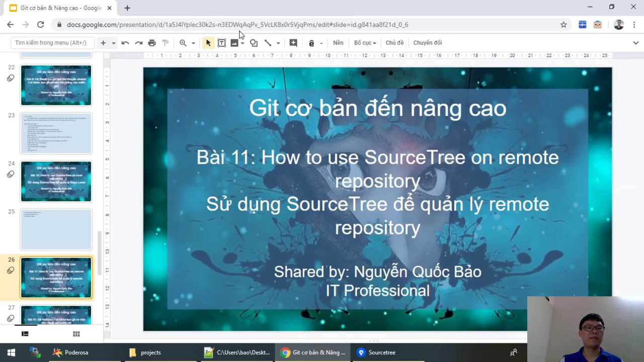Screen dimensions: 644x362
Task: Click the People icon in system tray
Action: 514,352
